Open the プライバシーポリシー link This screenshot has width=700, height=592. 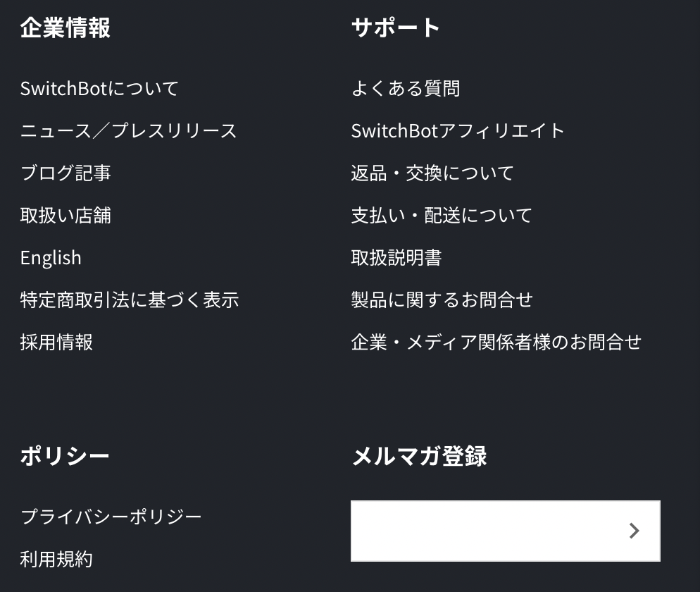pos(111,517)
